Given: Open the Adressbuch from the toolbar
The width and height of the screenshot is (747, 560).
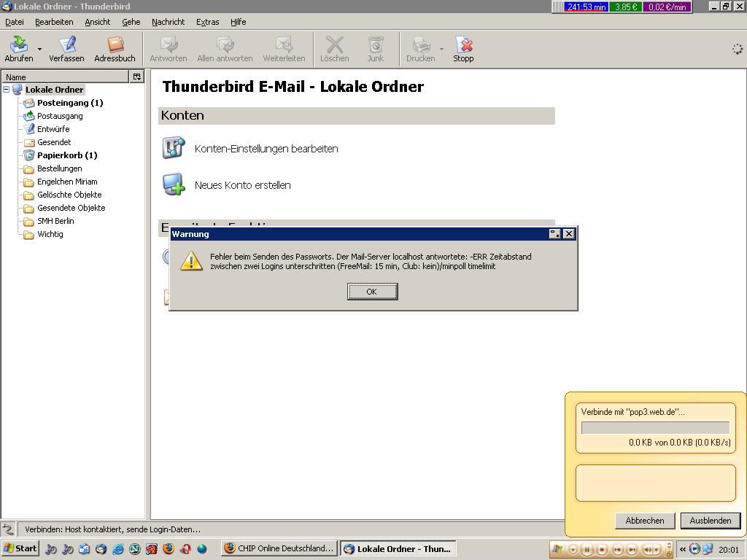Looking at the screenshot, I should click(115, 49).
